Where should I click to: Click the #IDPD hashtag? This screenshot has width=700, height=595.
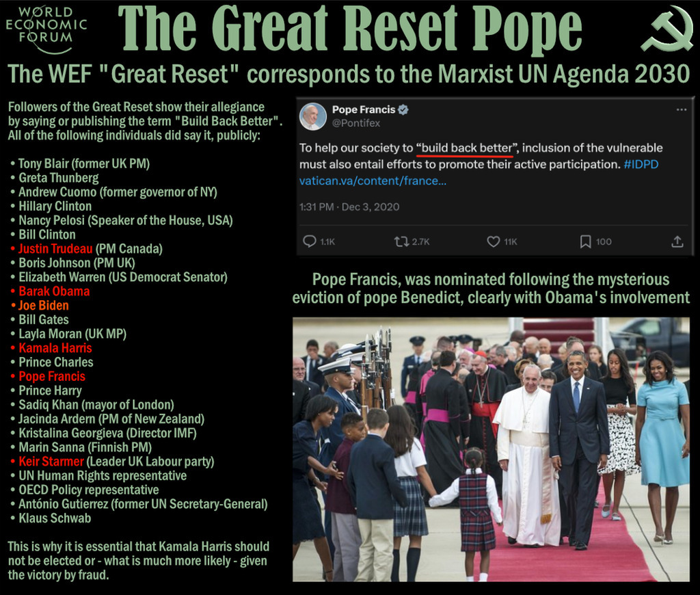point(641,164)
